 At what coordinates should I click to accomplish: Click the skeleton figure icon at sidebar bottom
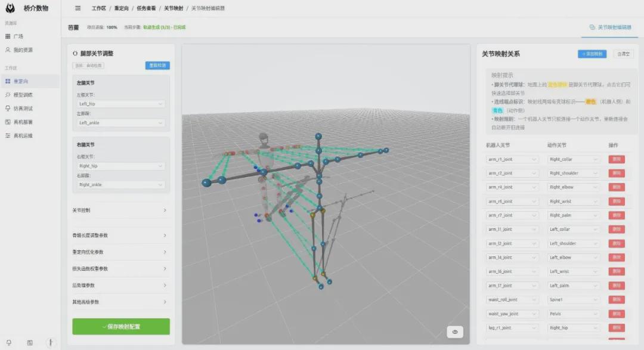pos(51,342)
